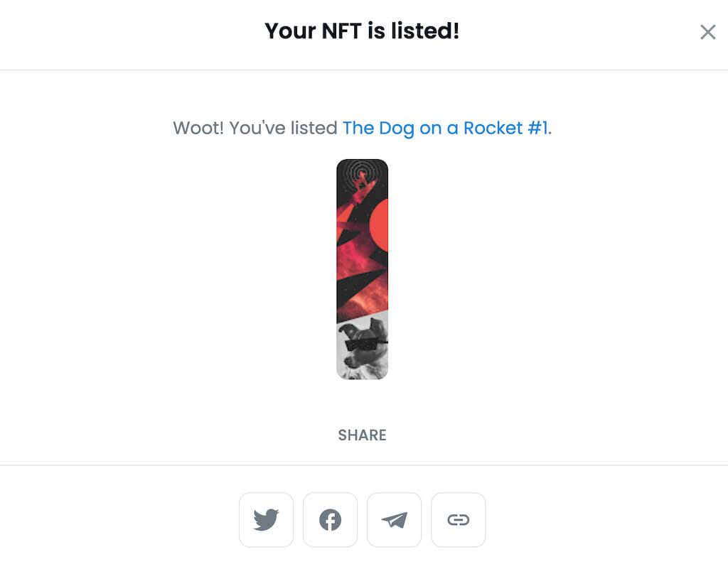
Task: Share the listing on Facebook
Action: 330,520
